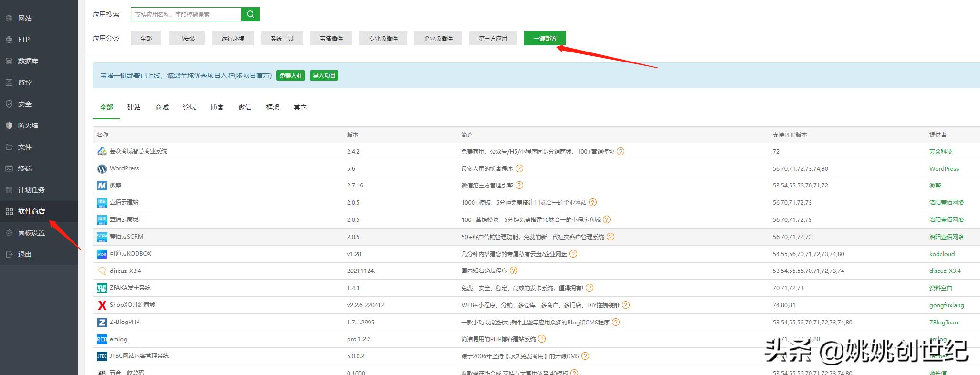The height and width of the screenshot is (375, 980).
Task: Filter apps by 专业版插件
Action: click(383, 38)
